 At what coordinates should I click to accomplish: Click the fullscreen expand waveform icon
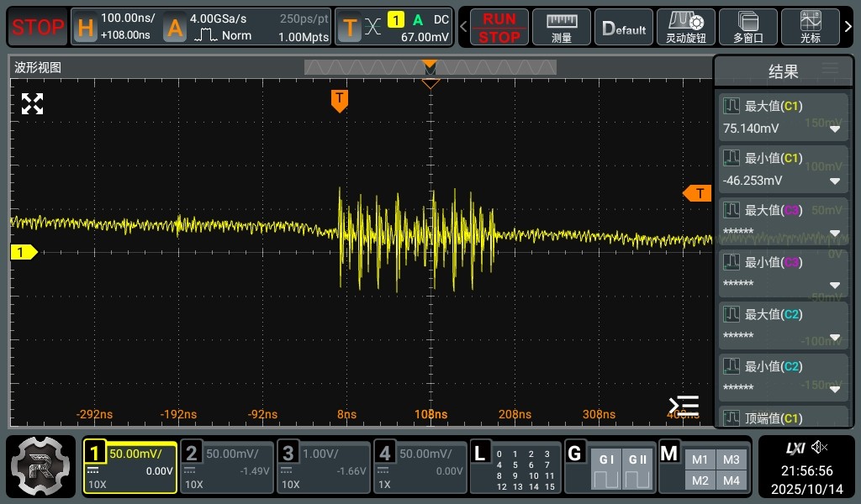click(x=32, y=104)
